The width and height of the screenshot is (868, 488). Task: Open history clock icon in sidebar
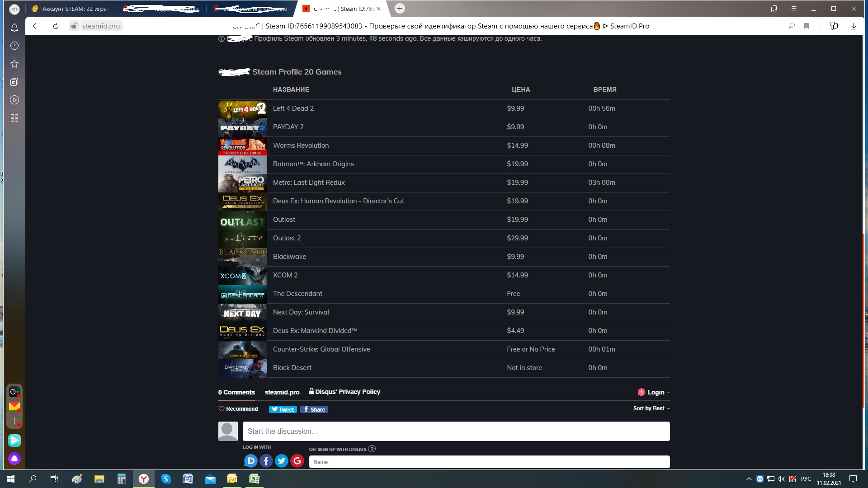click(14, 46)
